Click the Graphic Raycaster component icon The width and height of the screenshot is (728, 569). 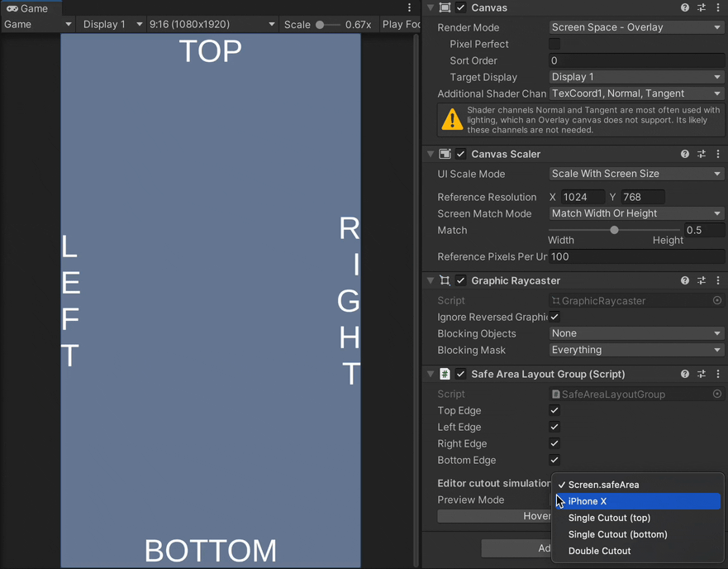click(x=445, y=280)
